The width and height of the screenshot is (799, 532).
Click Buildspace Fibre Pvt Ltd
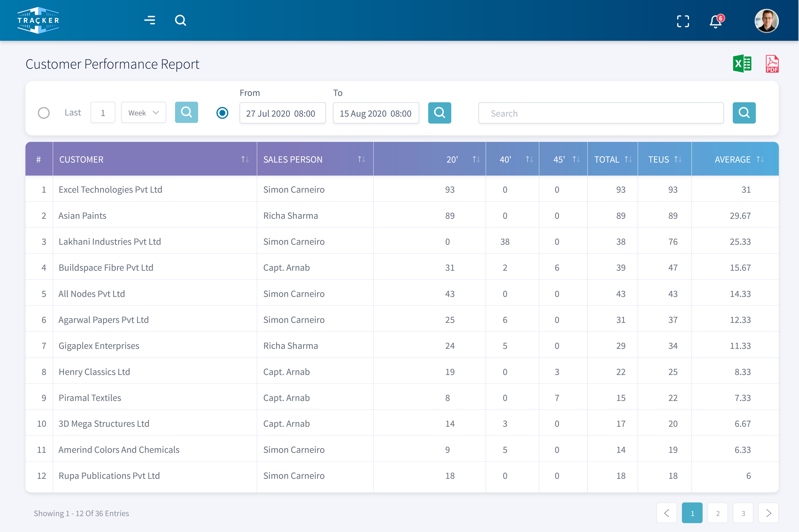106,268
